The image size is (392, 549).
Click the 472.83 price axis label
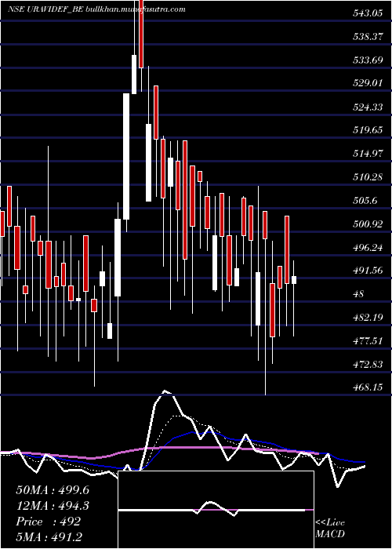pos(367,365)
